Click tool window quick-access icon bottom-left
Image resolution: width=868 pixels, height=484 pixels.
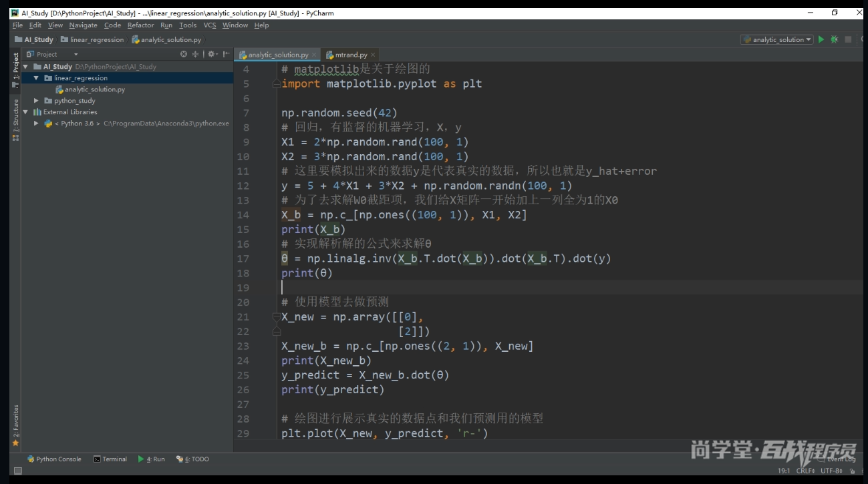[18, 471]
